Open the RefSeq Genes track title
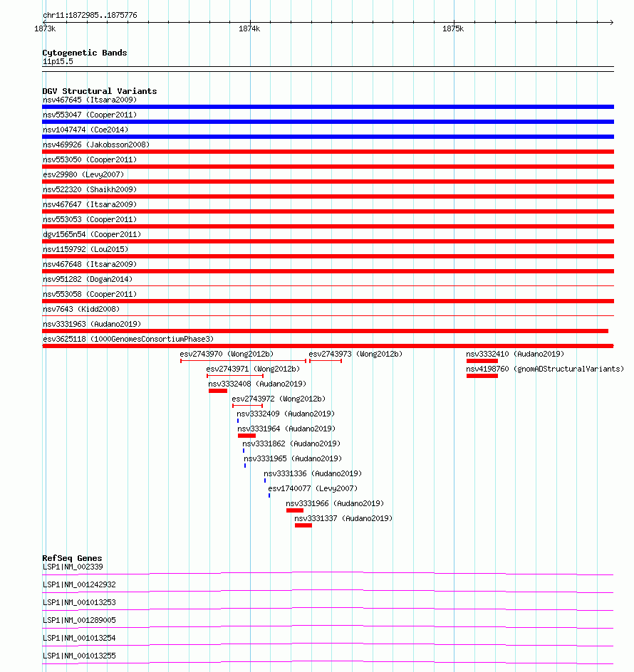The image size is (634, 672). coord(72,558)
